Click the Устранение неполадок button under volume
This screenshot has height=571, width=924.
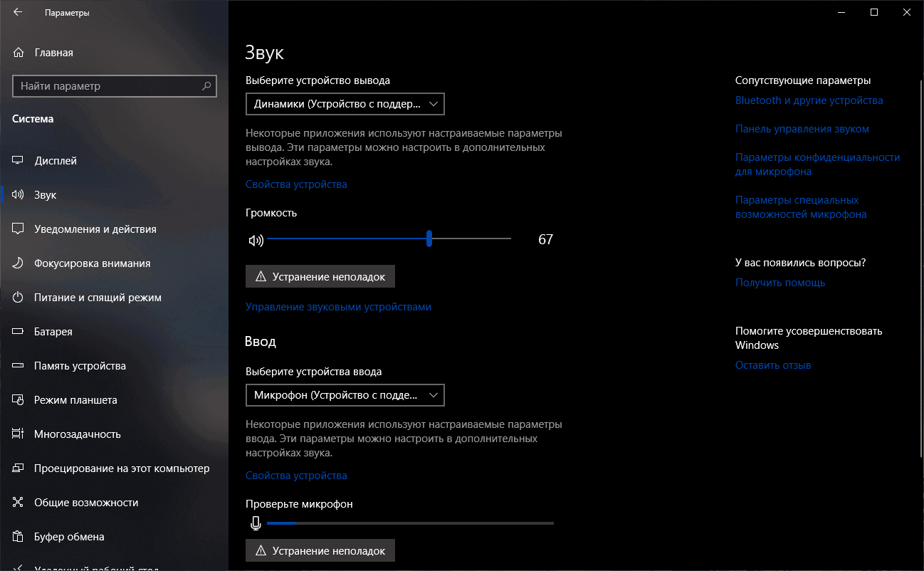click(x=320, y=276)
